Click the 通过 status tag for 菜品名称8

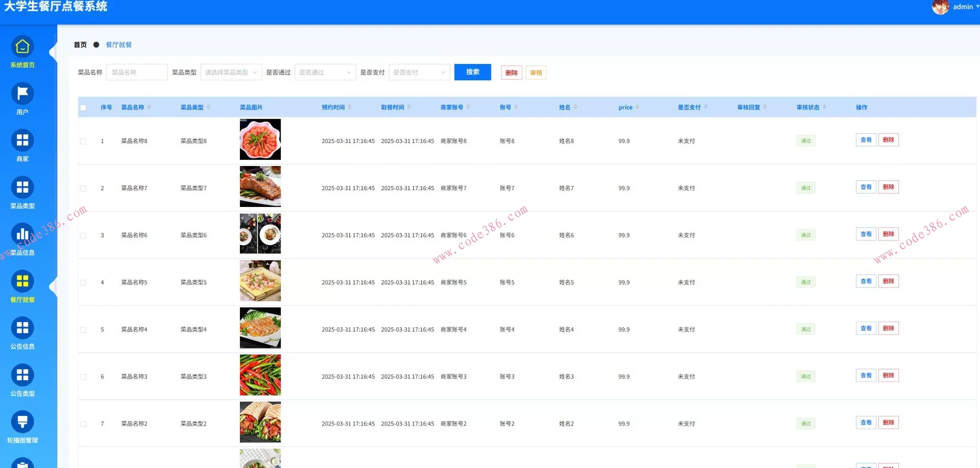click(806, 141)
